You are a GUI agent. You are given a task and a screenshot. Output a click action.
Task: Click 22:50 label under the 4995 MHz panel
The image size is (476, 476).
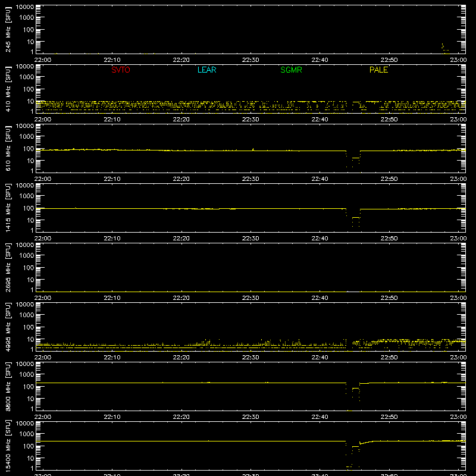(389, 358)
